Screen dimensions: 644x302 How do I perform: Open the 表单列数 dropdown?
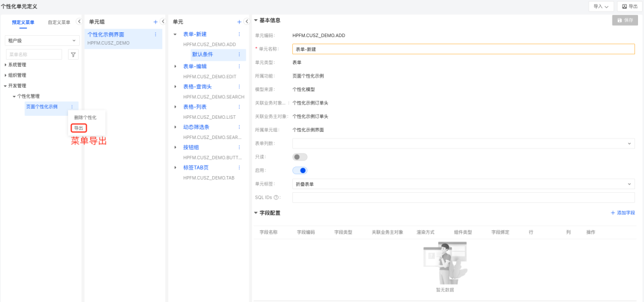tap(463, 143)
